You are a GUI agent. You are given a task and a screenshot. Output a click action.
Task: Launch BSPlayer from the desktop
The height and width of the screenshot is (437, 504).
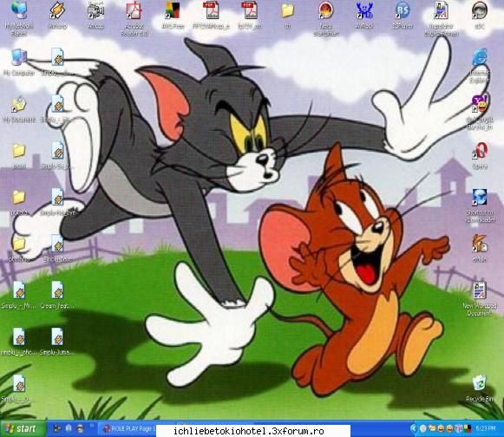pos(403,10)
